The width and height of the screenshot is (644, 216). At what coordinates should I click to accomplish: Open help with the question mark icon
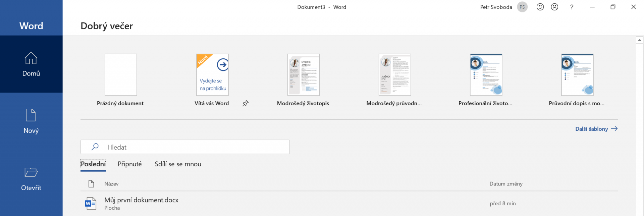coord(572,7)
